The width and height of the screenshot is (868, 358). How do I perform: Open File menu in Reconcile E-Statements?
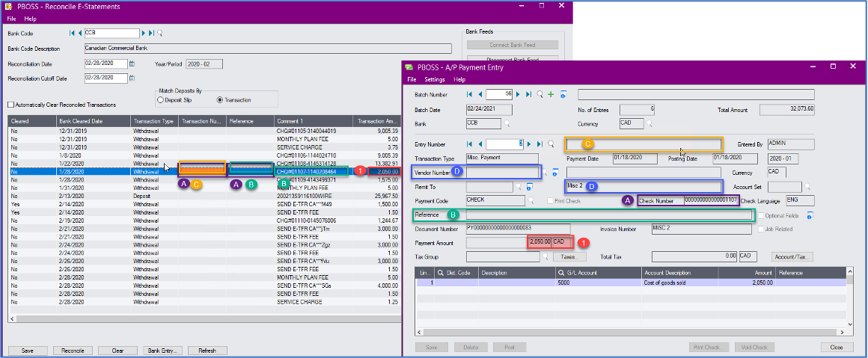[12, 19]
